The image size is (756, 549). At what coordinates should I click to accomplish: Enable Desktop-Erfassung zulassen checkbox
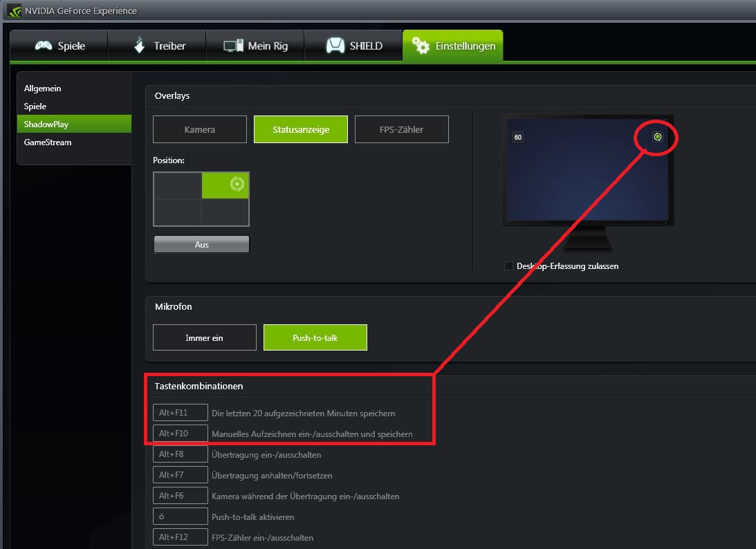[508, 266]
